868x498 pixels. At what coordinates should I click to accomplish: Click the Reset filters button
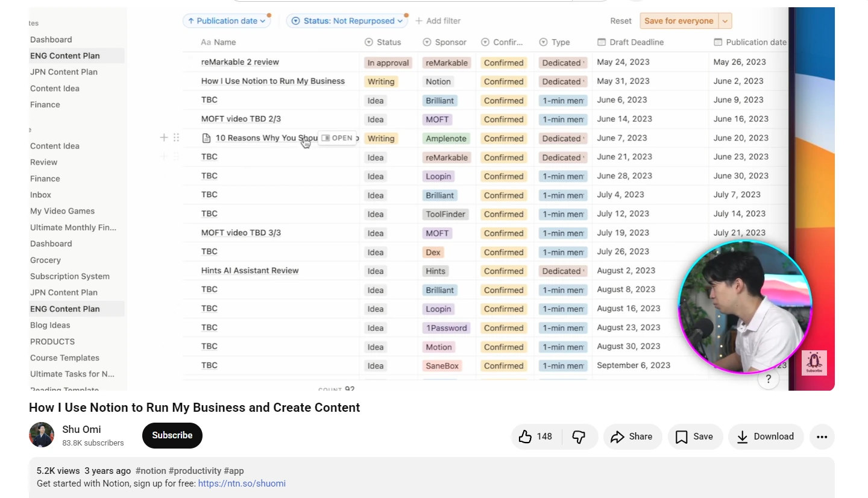click(x=621, y=20)
